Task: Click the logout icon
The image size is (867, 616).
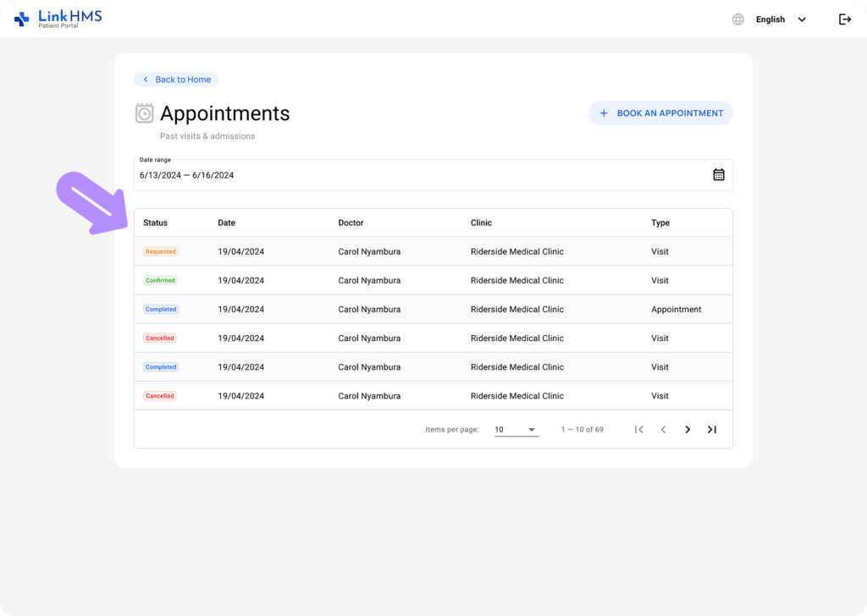Action: point(844,19)
